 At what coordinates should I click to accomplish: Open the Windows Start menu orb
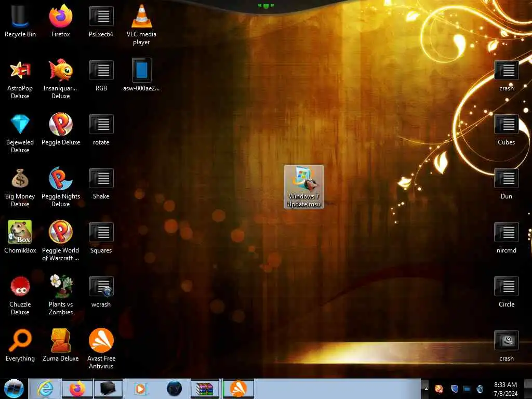tap(14, 389)
